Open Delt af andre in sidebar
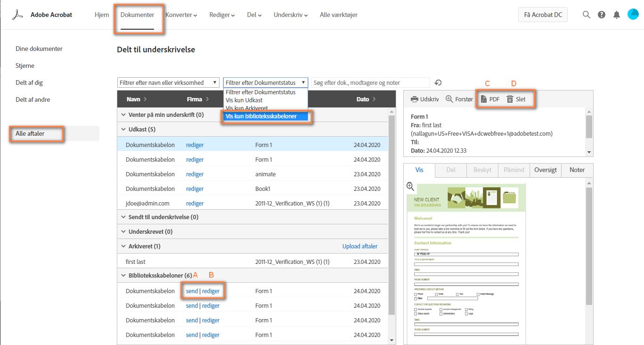Viewport: 644px width, 345px height. (33, 99)
